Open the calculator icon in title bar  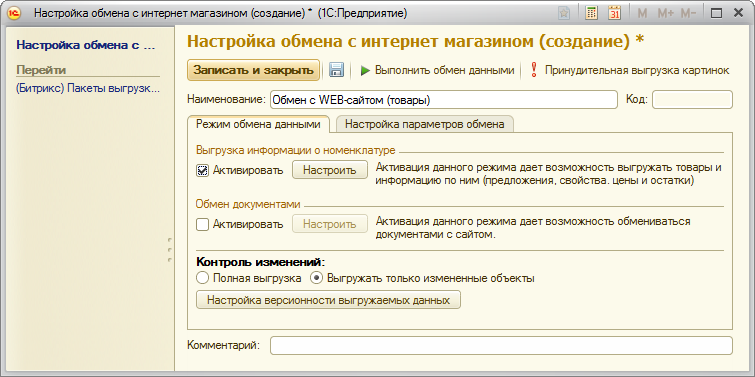click(x=591, y=13)
